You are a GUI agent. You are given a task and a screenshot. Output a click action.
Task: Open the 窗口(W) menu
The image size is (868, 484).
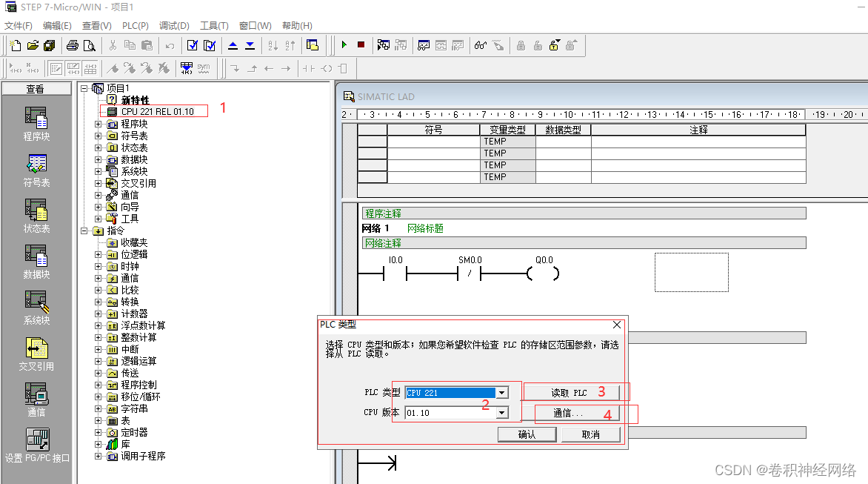click(x=256, y=25)
